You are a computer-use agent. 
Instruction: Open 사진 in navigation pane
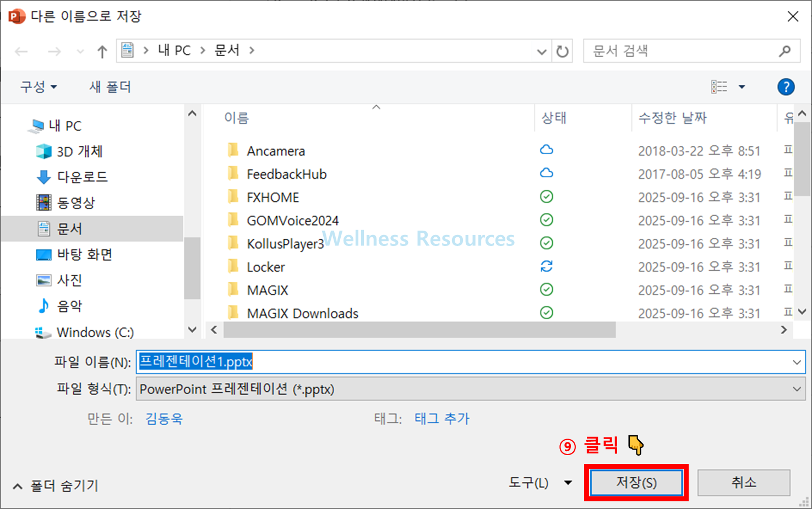[69, 281]
